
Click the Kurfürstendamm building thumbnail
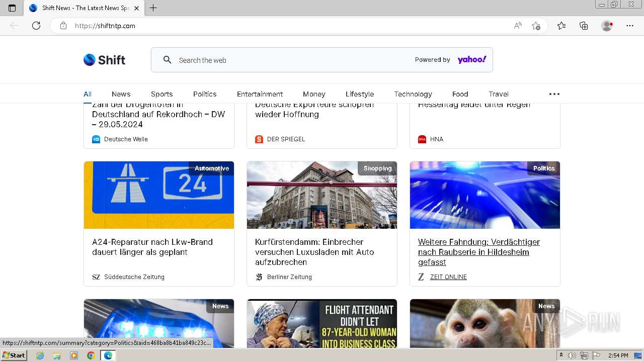click(322, 195)
